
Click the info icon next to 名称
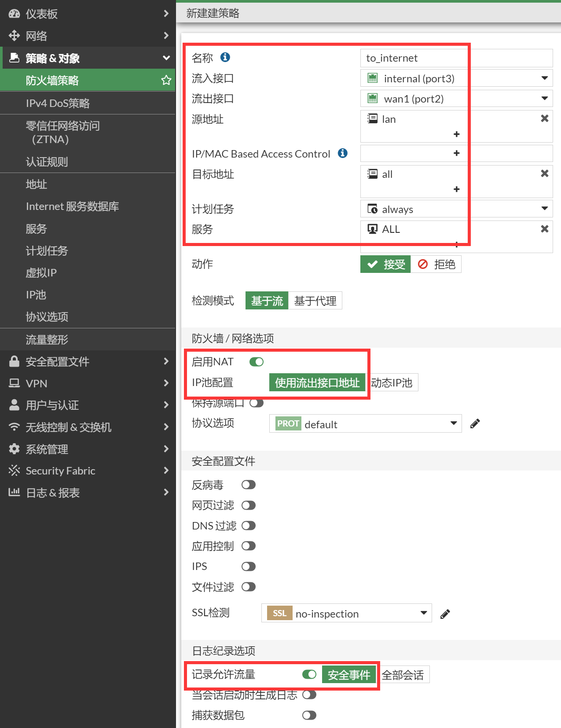pos(225,57)
